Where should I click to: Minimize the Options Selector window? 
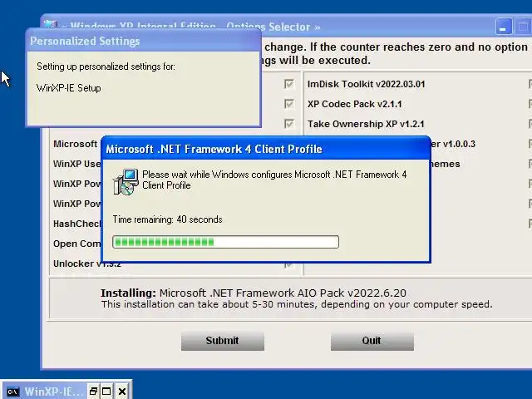504,27
